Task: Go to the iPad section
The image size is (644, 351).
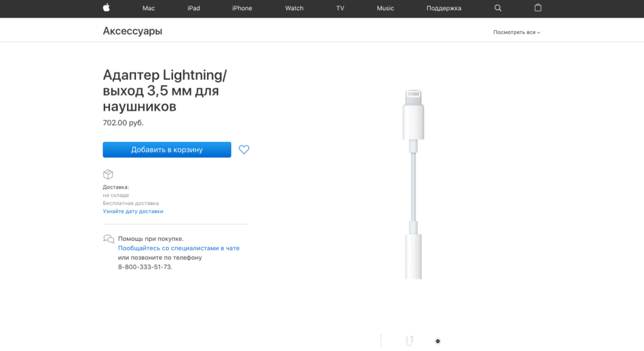Action: click(194, 8)
